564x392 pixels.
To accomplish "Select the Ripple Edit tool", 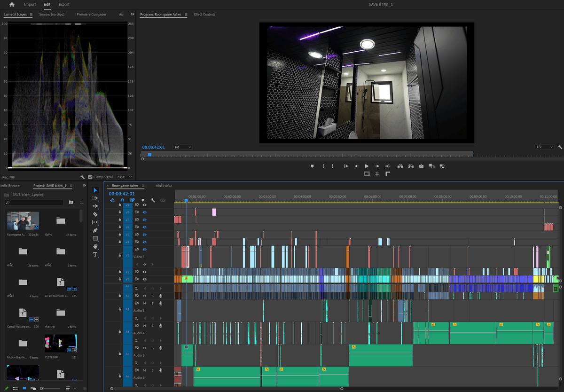I will coord(95,206).
